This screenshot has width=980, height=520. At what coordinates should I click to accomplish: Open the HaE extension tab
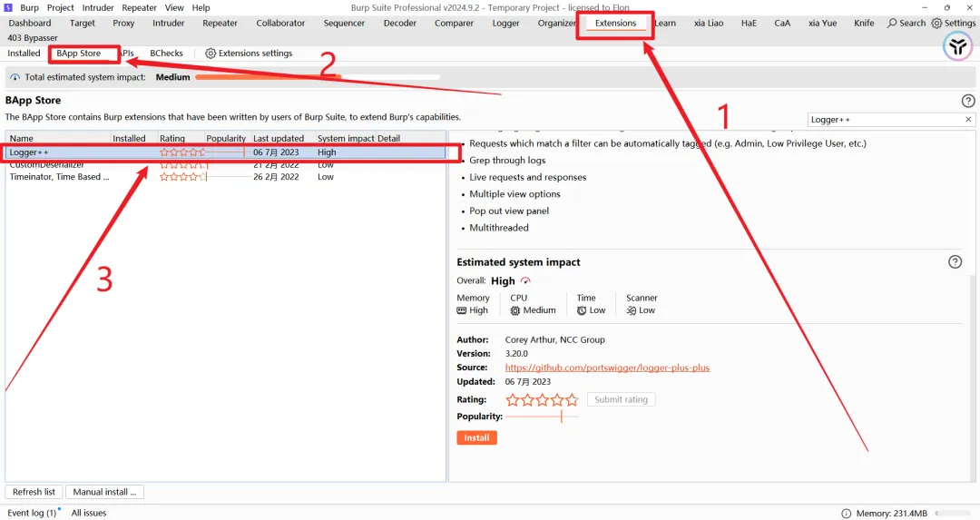[749, 23]
